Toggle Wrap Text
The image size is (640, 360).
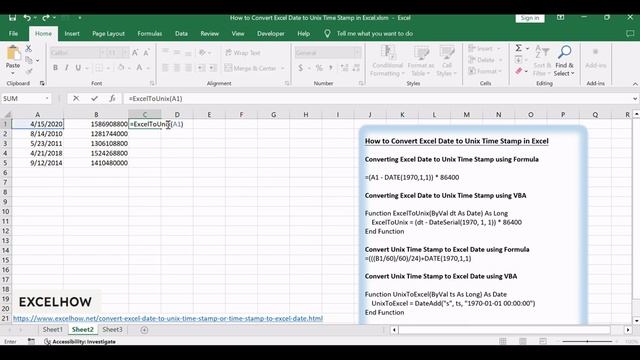(x=243, y=53)
